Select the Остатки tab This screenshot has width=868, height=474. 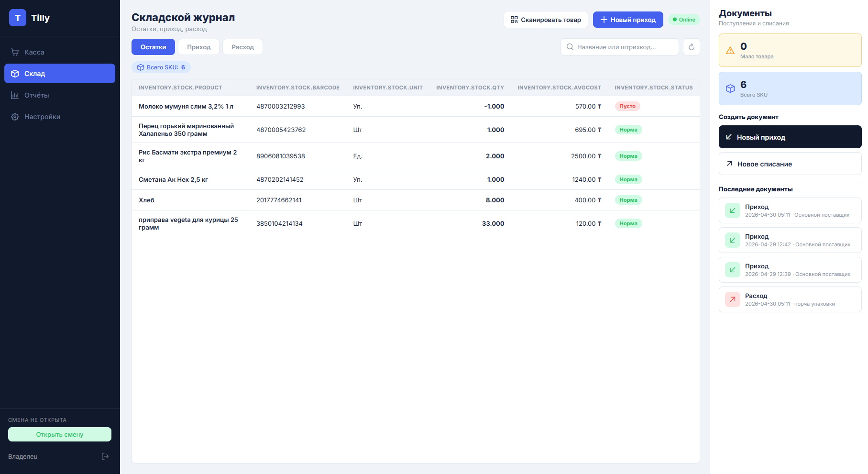pyautogui.click(x=153, y=47)
